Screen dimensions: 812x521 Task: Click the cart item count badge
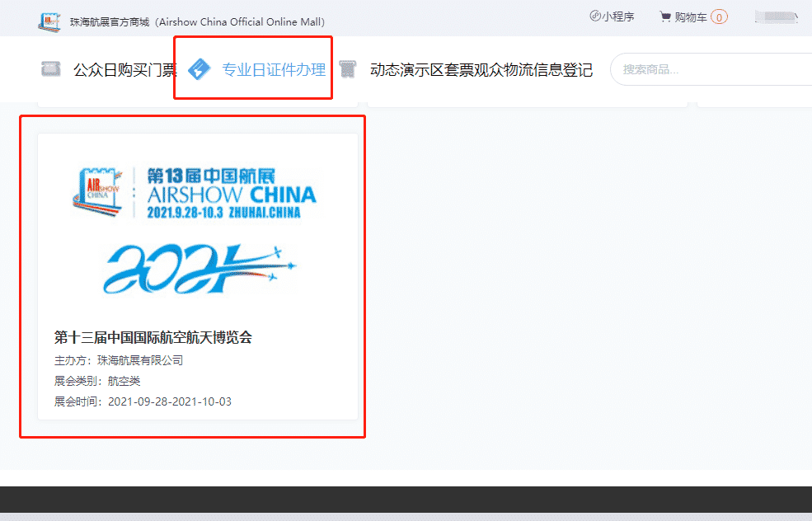coord(719,17)
